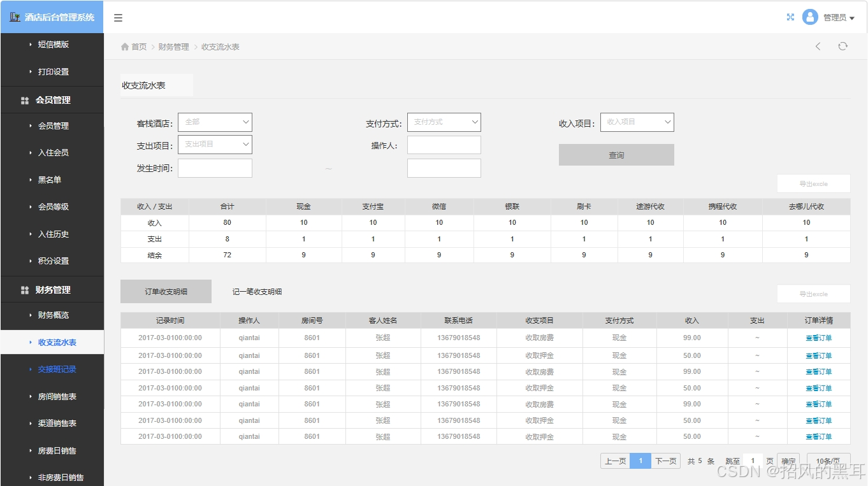
Task: Click 导出excle button above order detail table
Action: click(x=813, y=294)
